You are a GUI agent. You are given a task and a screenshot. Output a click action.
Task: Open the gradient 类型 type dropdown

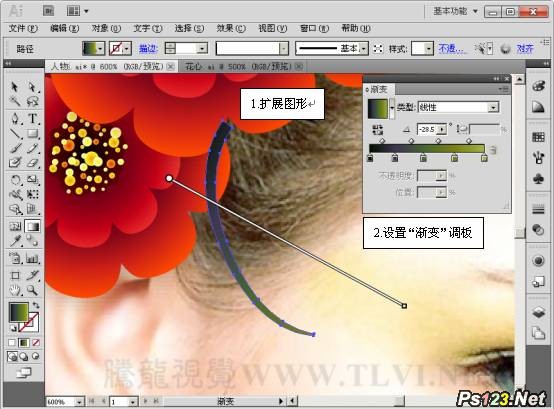[x=493, y=107]
